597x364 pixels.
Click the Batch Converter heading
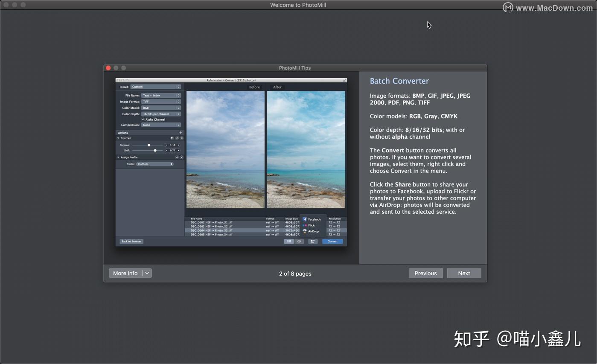point(399,81)
